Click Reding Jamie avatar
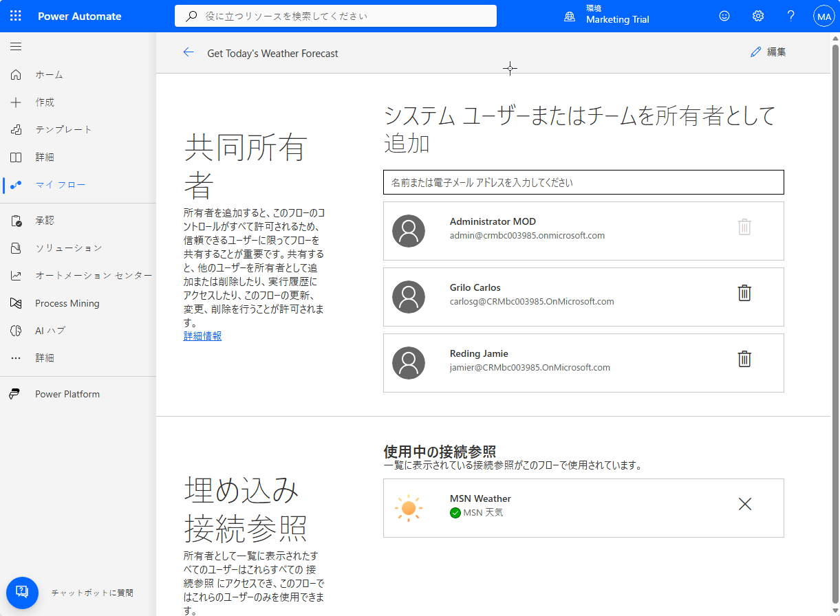Viewport: 840px width, 616px height. click(x=409, y=363)
